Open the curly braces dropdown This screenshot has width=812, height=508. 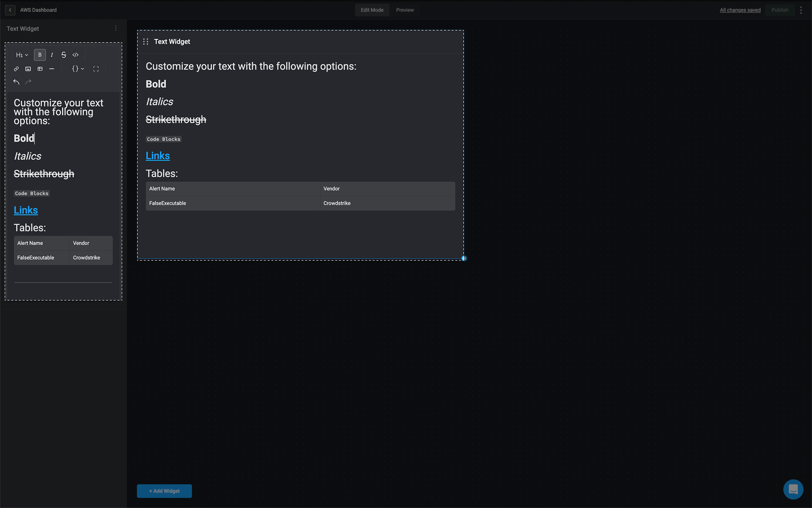point(78,69)
